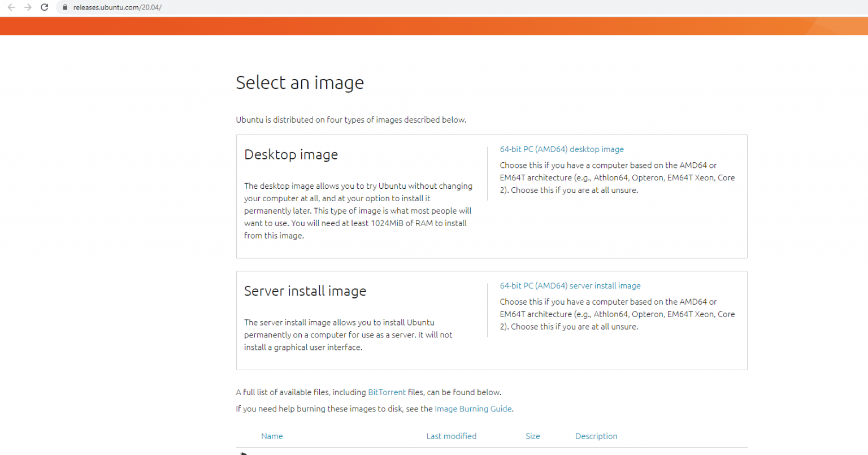Sort file list by Last modified
This screenshot has width=868, height=455.
(x=451, y=436)
